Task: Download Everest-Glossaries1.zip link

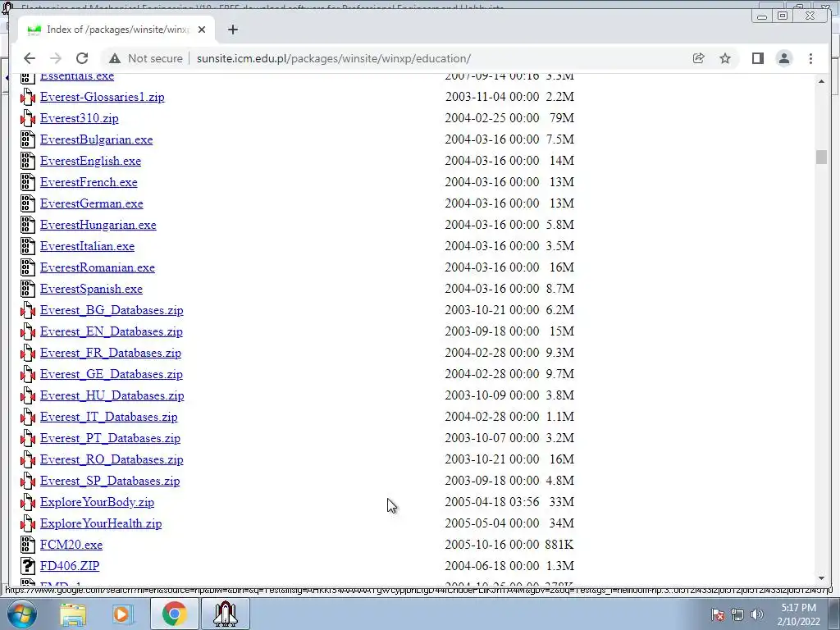Action: pyautogui.click(x=103, y=97)
